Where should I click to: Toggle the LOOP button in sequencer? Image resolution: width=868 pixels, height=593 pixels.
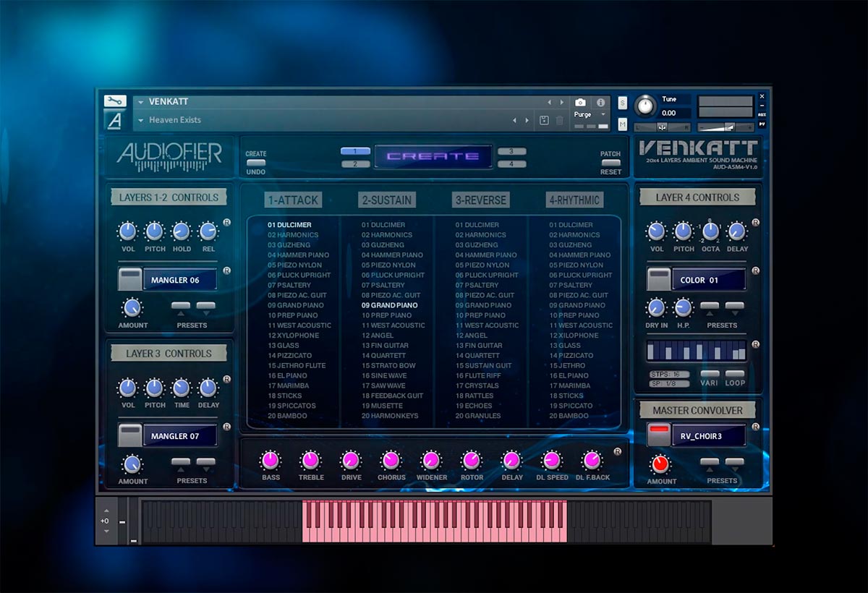(x=735, y=374)
